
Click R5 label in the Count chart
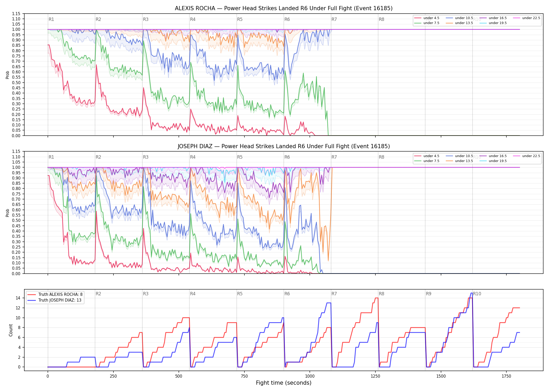pyautogui.click(x=240, y=294)
